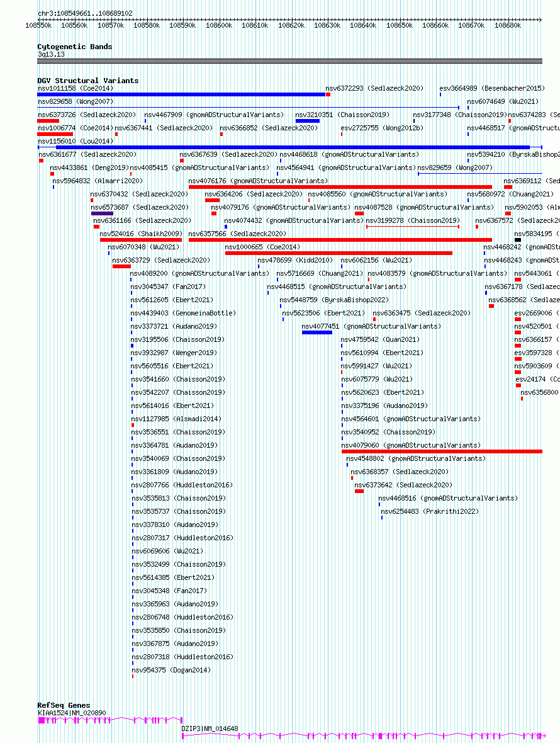
Task: Open the nsv478699 (Kidd2010) label
Action: [295, 261]
